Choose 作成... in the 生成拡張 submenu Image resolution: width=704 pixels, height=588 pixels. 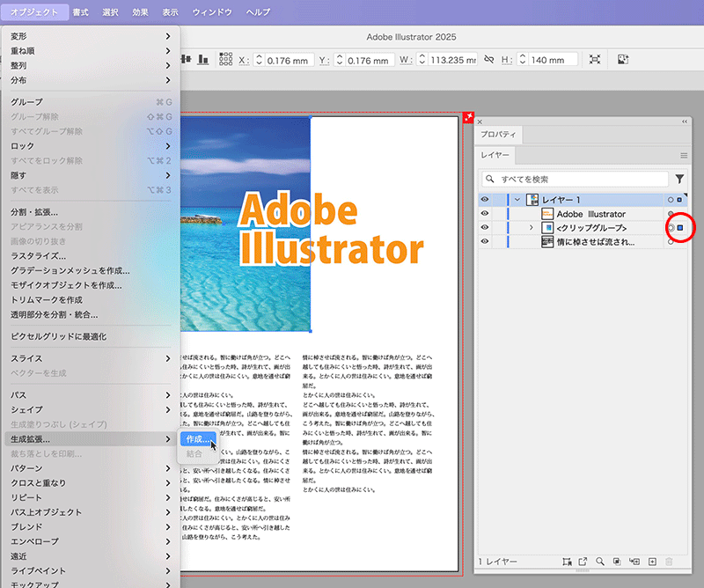tap(199, 439)
